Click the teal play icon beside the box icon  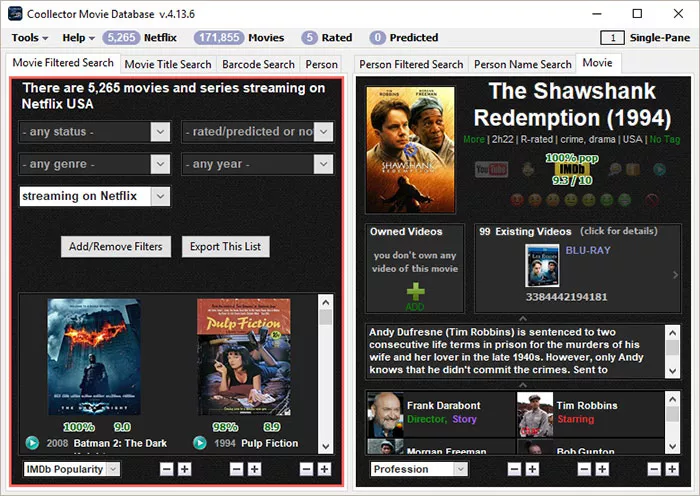[659, 169]
